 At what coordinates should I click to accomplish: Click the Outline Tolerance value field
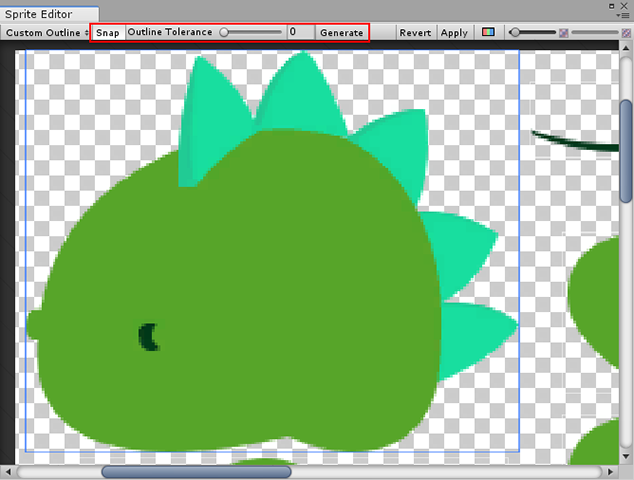tap(300, 32)
